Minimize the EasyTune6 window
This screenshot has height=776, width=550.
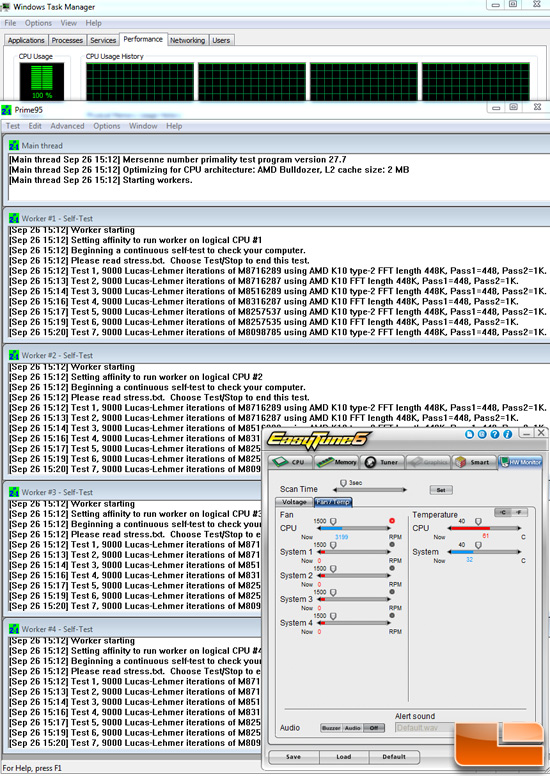point(527,434)
